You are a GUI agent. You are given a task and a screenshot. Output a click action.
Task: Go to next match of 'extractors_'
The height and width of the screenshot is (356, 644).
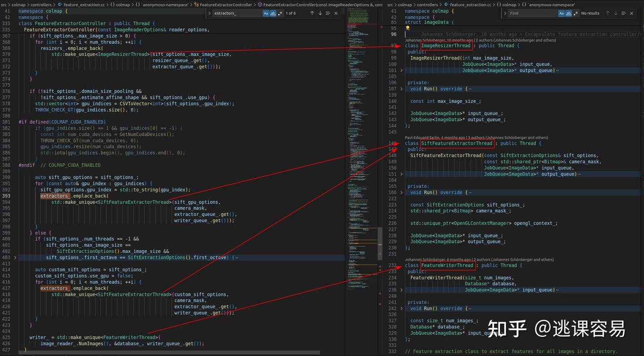tap(320, 13)
